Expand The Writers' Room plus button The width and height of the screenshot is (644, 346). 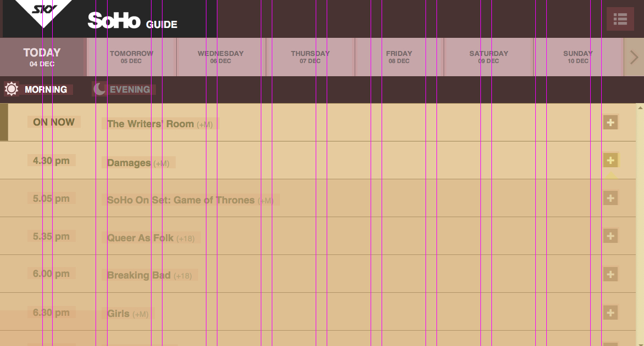click(611, 122)
